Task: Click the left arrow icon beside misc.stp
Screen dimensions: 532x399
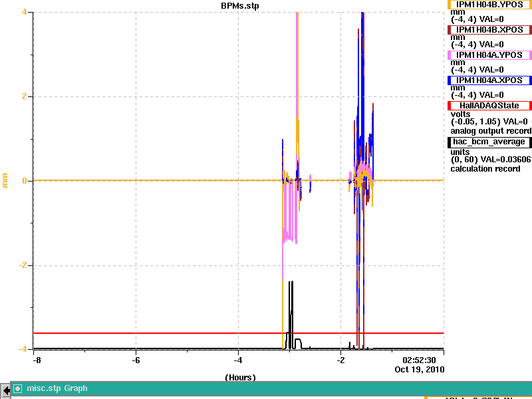Action: [x=5, y=390]
